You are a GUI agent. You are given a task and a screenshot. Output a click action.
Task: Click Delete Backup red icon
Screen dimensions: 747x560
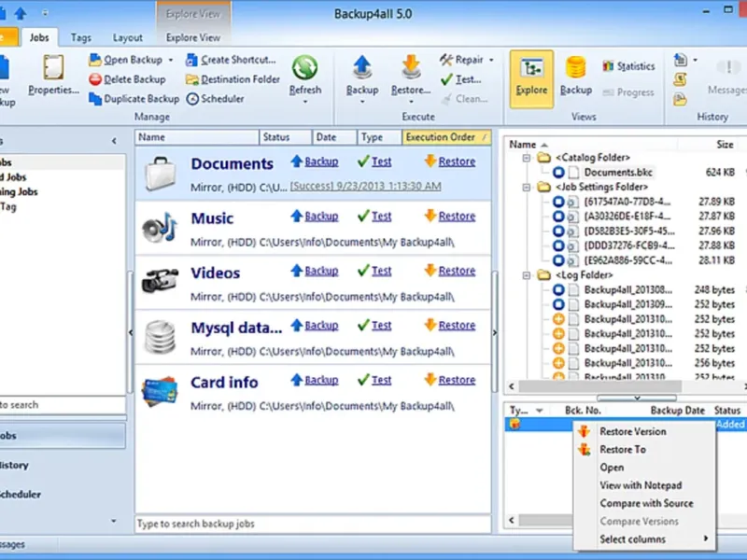[x=95, y=79]
